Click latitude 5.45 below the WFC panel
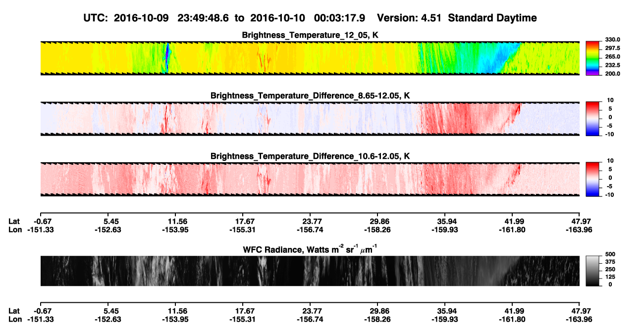 pyautogui.click(x=110, y=311)
